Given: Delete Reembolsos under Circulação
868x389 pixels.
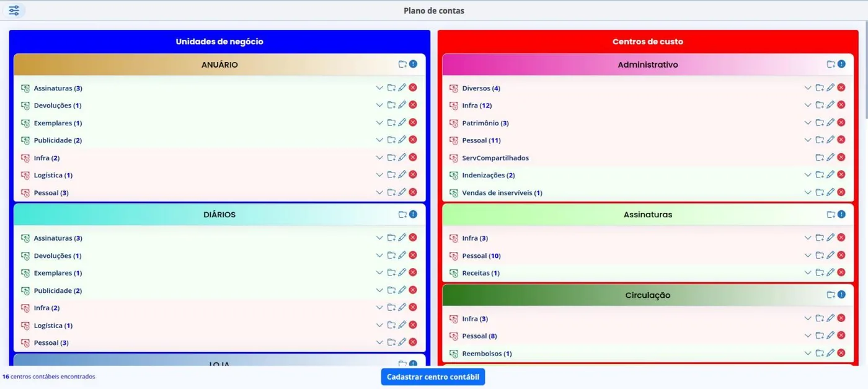Looking at the screenshot, I should [x=841, y=353].
